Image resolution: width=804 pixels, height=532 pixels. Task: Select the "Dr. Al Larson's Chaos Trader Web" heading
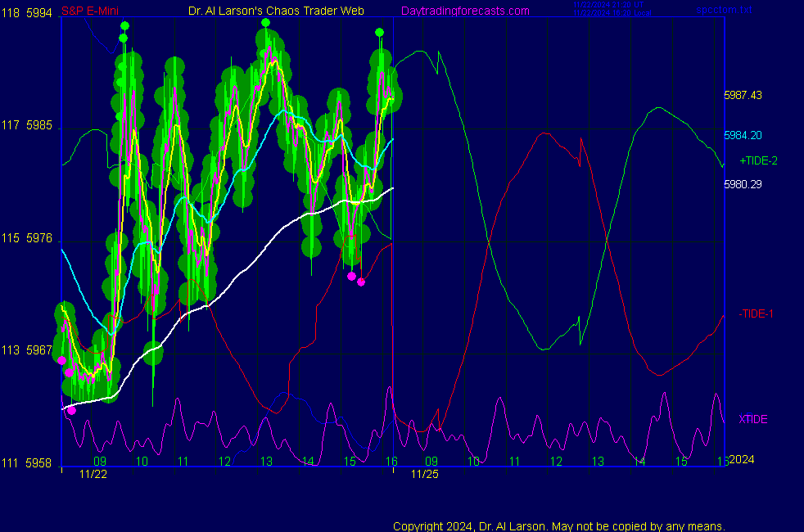(276, 11)
